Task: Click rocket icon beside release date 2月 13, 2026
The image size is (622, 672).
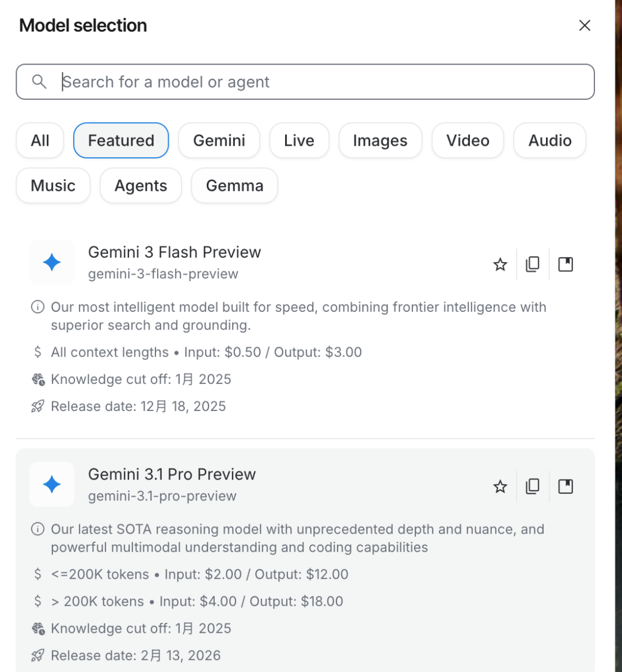Action: 37,655
